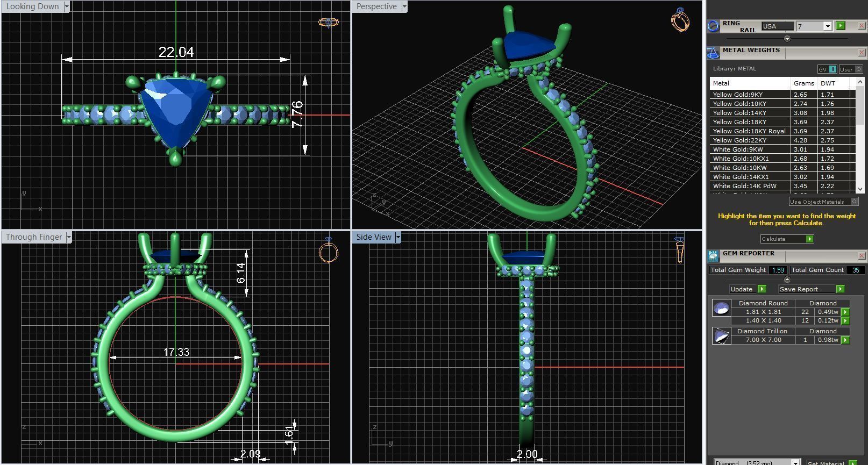
Task: Click the Metal column header
Action: 750,83
